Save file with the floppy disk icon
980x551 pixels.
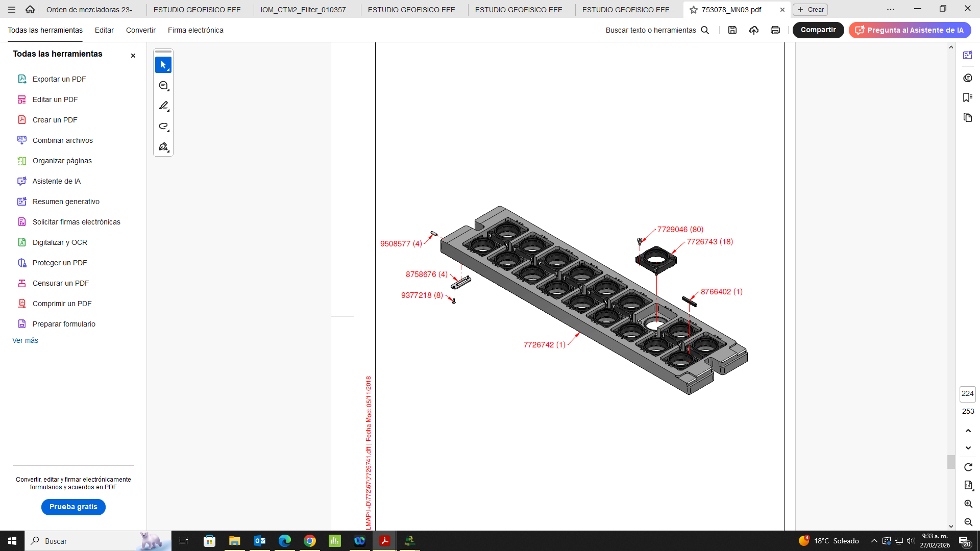point(732,30)
